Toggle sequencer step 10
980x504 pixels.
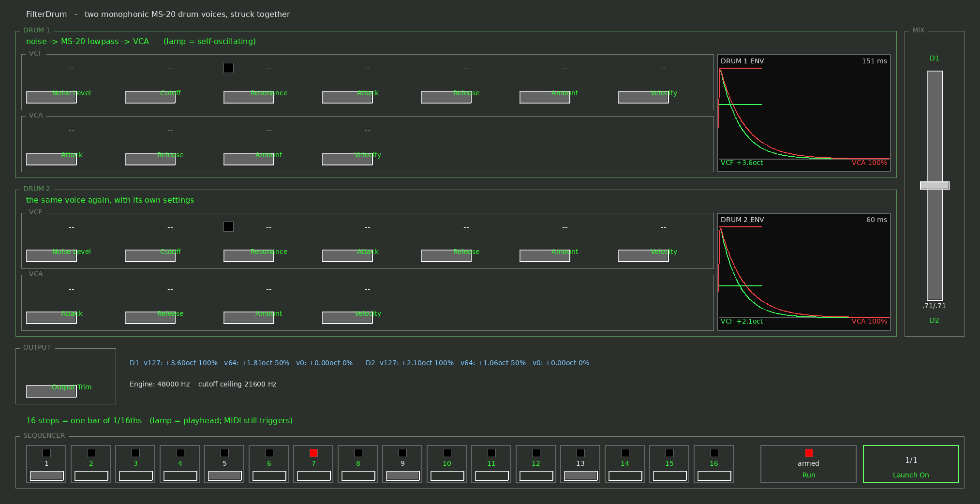[447, 476]
